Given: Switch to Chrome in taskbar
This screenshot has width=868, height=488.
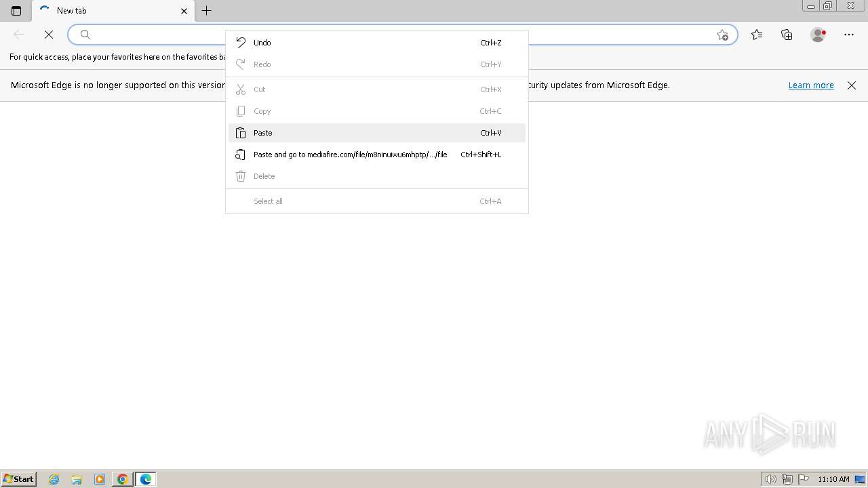Looking at the screenshot, I should (x=122, y=479).
